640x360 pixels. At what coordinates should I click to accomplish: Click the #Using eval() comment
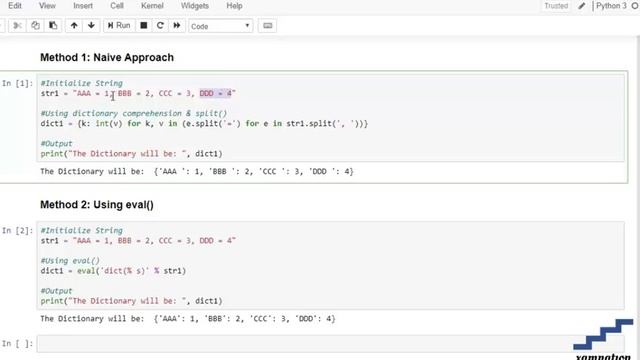70,261
